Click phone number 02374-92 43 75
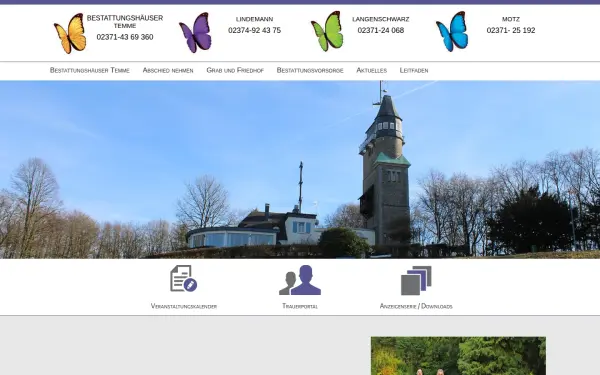 coord(254,30)
